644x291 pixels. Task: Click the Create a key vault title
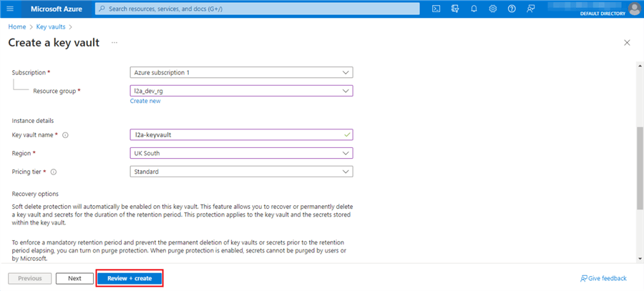click(54, 43)
